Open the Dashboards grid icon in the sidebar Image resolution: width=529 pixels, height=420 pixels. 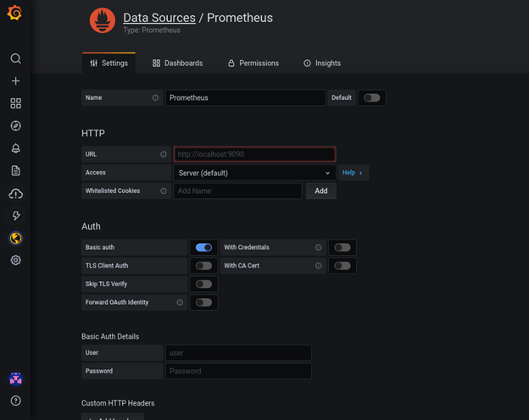click(15, 103)
